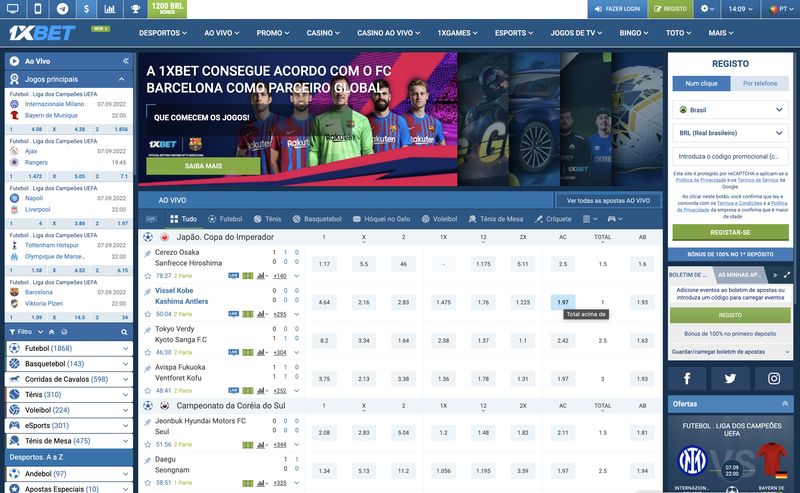Screen dimensions: 800x493
Task: Open the statistics chart icon in top bar
Action: (x=110, y=9)
